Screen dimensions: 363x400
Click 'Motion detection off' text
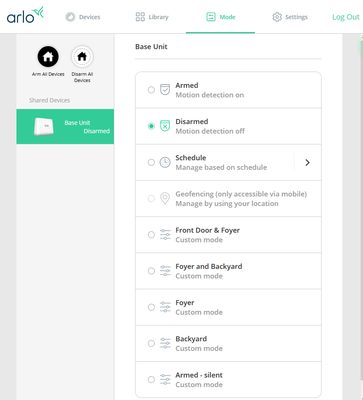(x=210, y=131)
